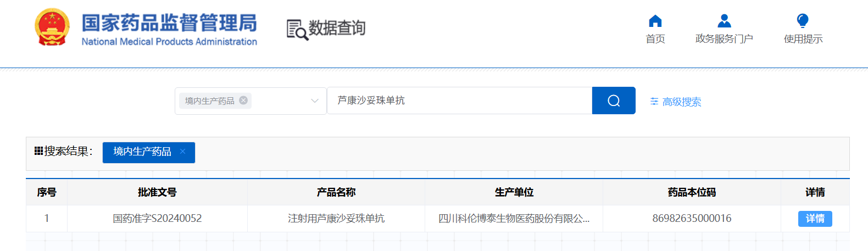Screen dimensions: 868x251
Task: Click the 使用提示 text link
Action: pos(803,39)
